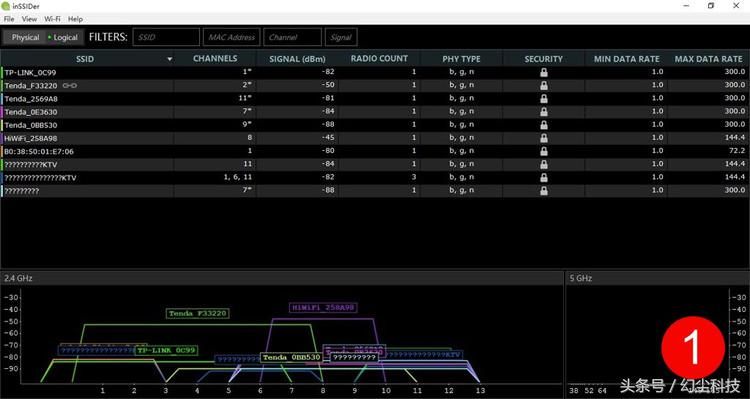The image size is (750, 399).
Task: Switch to Physical view mode
Action: pyautogui.click(x=25, y=37)
